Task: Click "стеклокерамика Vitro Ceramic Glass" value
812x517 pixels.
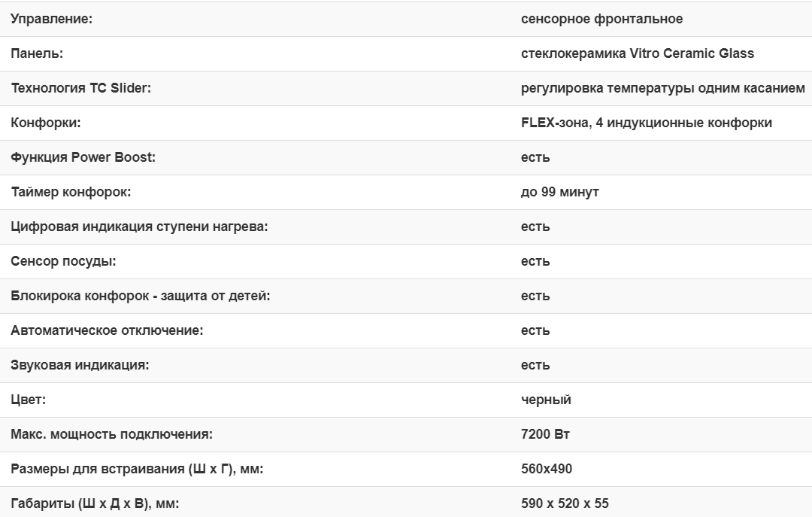Action: tap(637, 53)
